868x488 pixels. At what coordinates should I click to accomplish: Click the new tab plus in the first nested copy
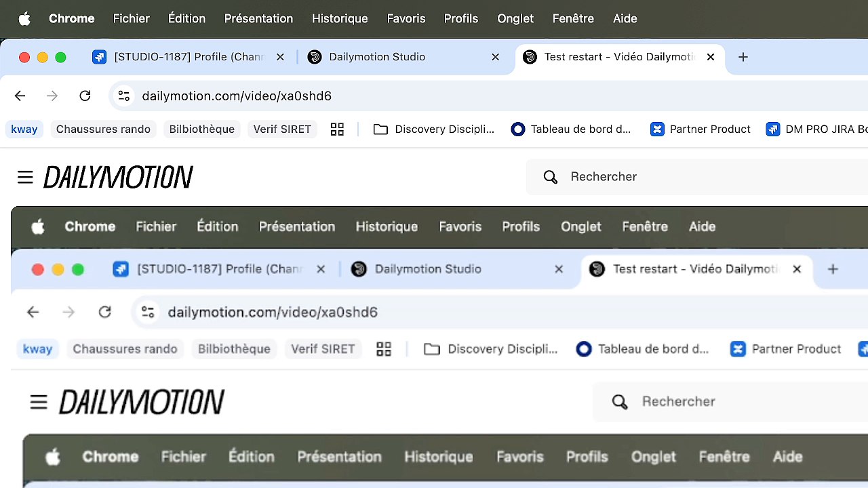point(833,269)
